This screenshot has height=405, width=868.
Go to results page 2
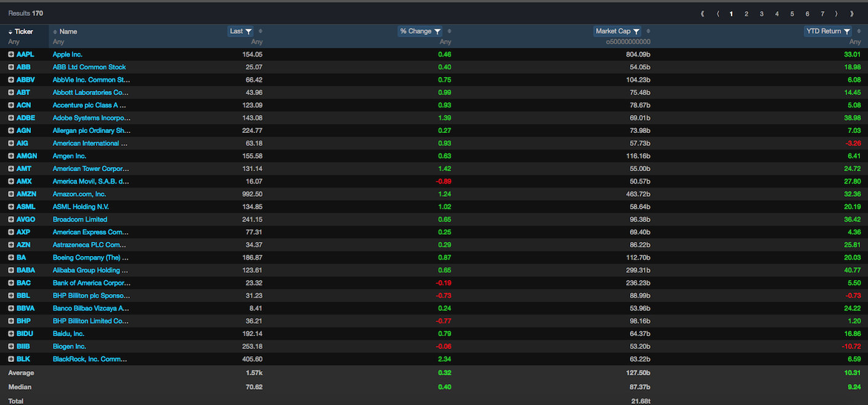[746, 14]
